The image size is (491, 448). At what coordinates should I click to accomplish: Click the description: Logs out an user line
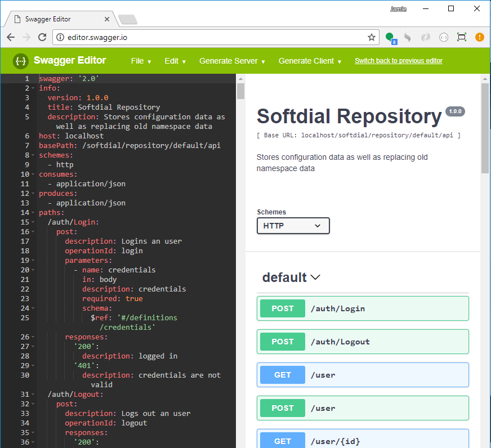tap(127, 414)
